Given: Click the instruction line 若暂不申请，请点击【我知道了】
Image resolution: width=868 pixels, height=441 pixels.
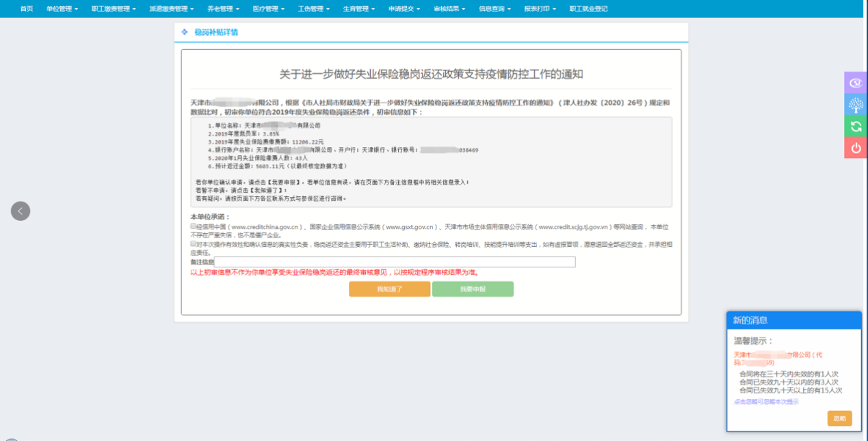Looking at the screenshot, I should 241,190.
